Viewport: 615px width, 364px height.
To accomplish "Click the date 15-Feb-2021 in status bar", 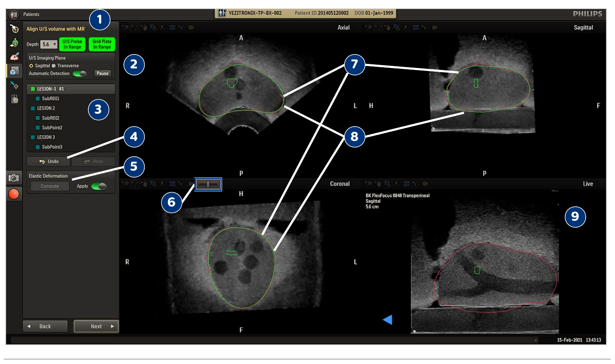I will 570,340.
